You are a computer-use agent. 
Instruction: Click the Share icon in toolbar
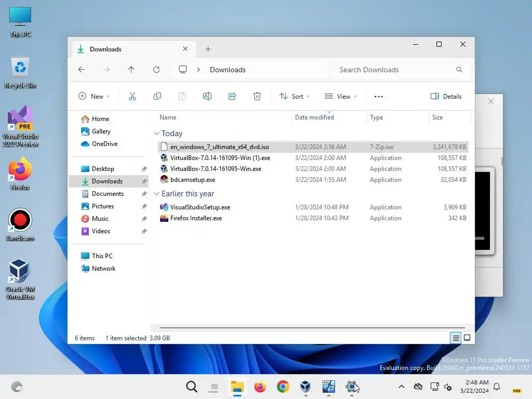[232, 96]
